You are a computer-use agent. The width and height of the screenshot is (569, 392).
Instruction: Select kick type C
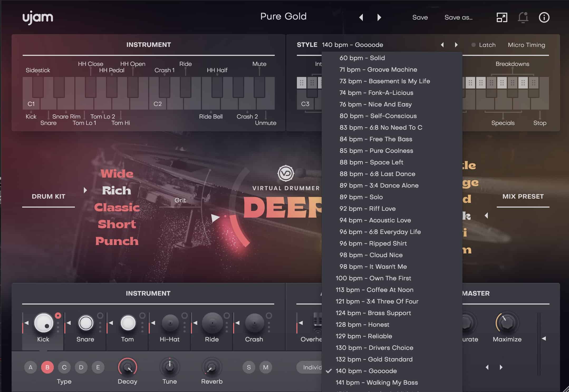pyautogui.click(x=64, y=367)
